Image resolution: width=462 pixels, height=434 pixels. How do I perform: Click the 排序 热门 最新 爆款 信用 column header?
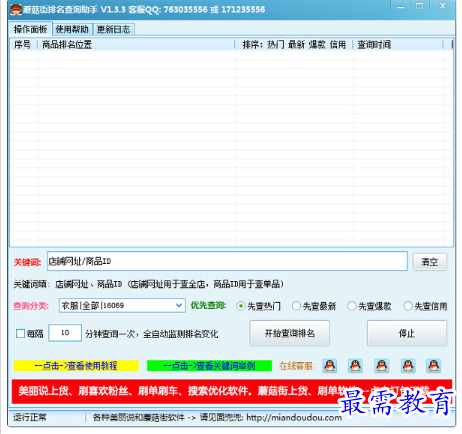point(294,44)
